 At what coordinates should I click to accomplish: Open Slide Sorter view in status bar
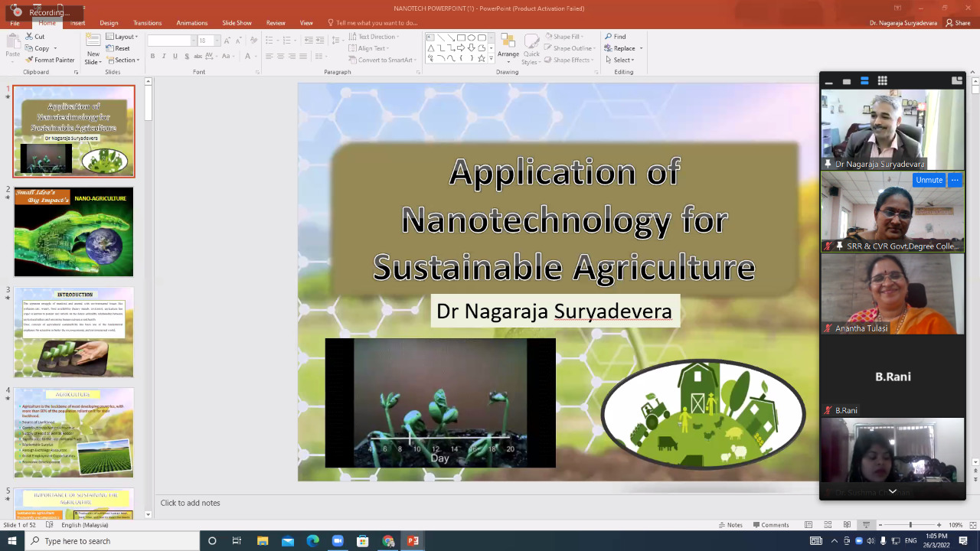coord(828,525)
